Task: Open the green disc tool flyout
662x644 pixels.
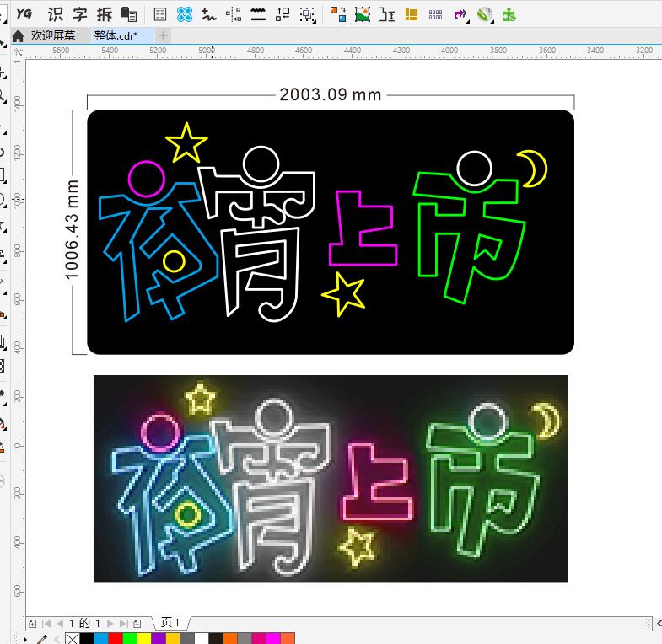Action: point(485,15)
